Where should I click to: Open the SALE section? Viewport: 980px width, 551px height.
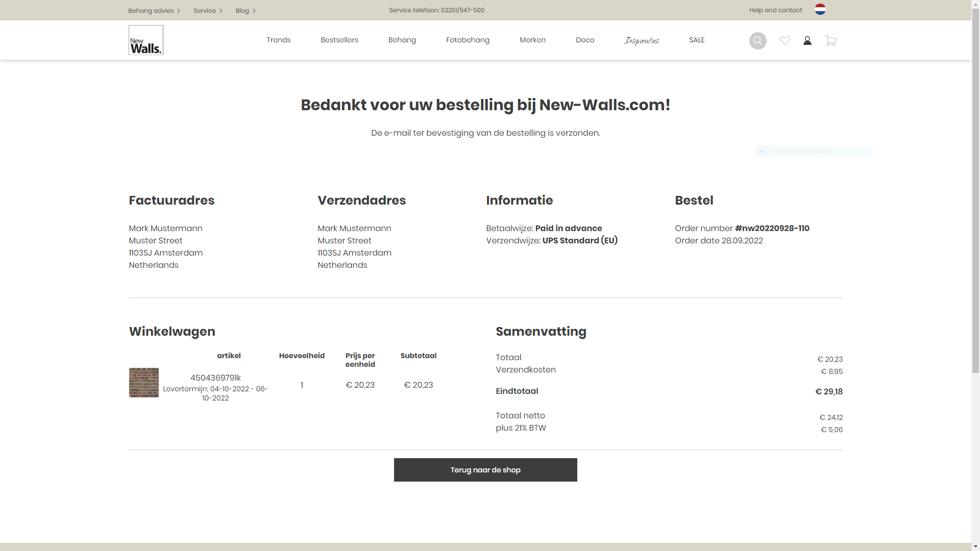[x=697, y=40]
